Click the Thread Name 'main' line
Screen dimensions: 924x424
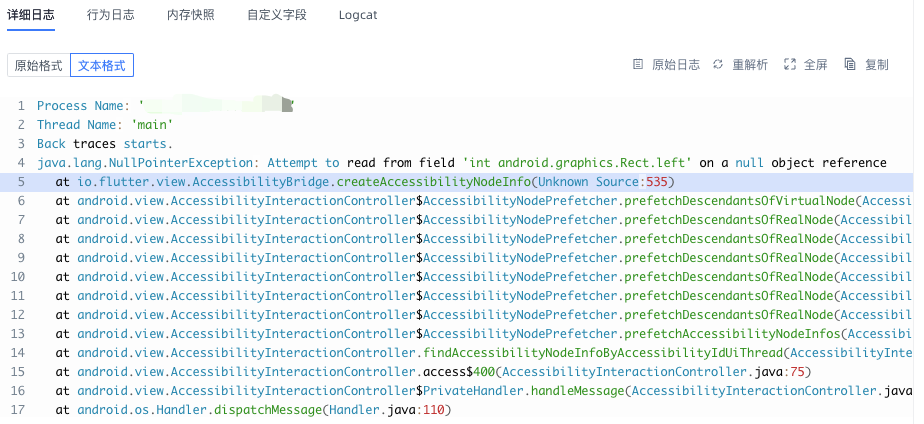point(105,125)
